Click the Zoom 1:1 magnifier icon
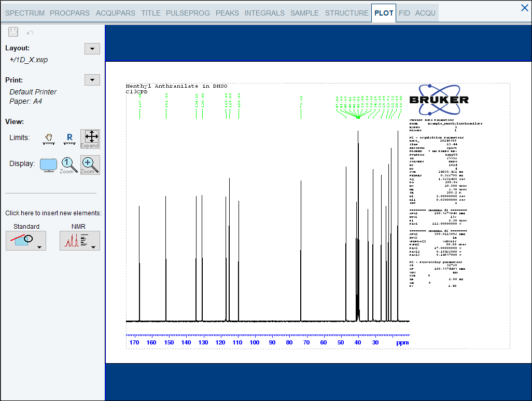Viewport: 532px width, 401px height. (68, 165)
